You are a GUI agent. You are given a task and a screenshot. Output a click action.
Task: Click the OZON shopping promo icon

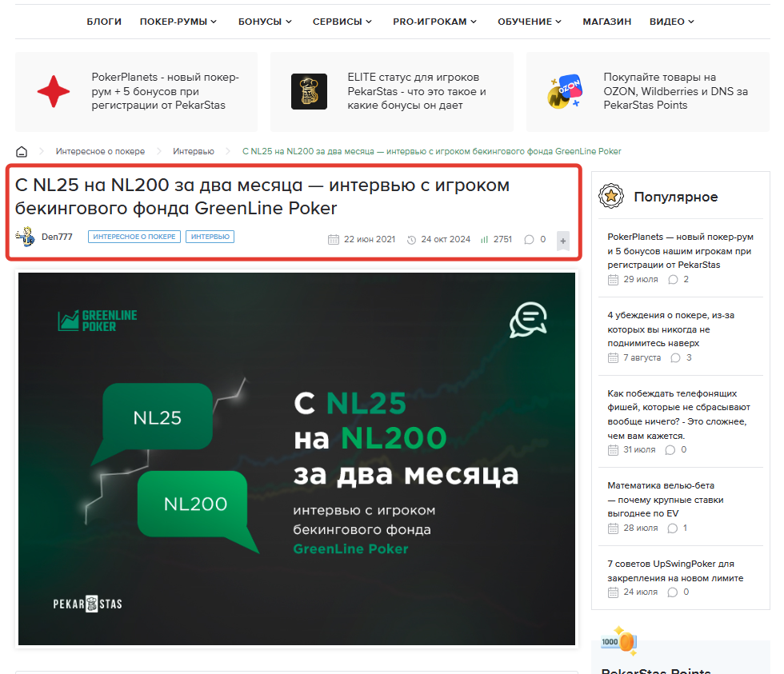click(565, 91)
